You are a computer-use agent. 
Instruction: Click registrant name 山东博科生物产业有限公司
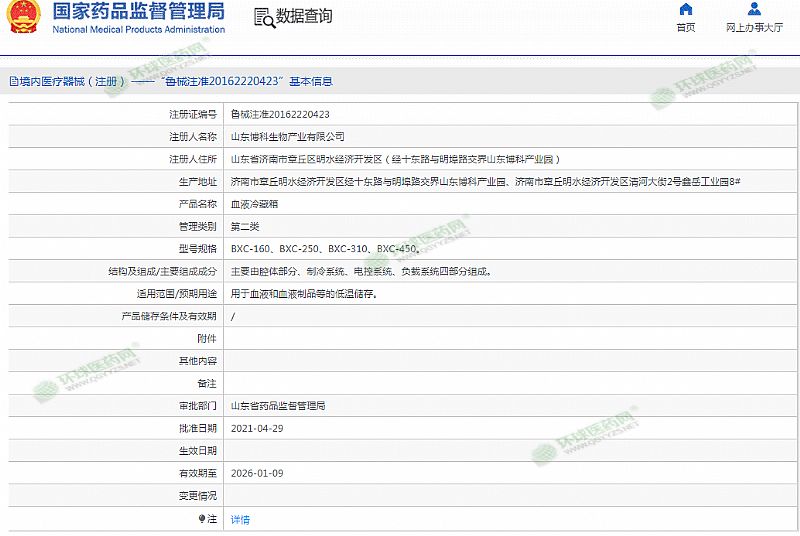(287, 136)
